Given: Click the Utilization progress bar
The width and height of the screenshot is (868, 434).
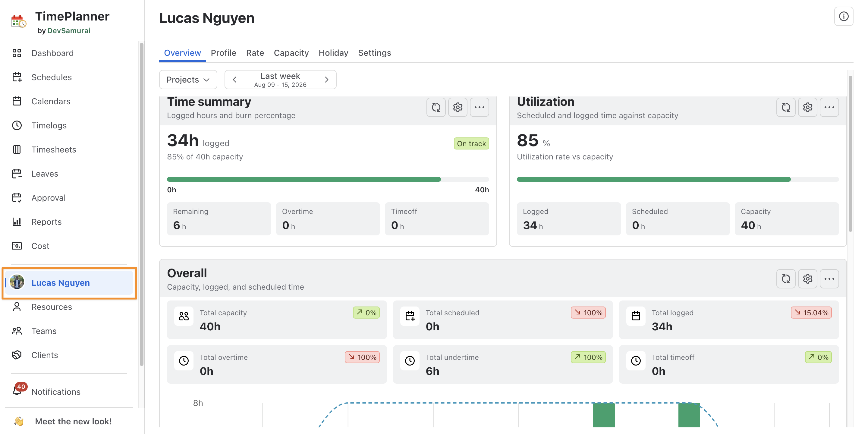Looking at the screenshot, I should 678,179.
